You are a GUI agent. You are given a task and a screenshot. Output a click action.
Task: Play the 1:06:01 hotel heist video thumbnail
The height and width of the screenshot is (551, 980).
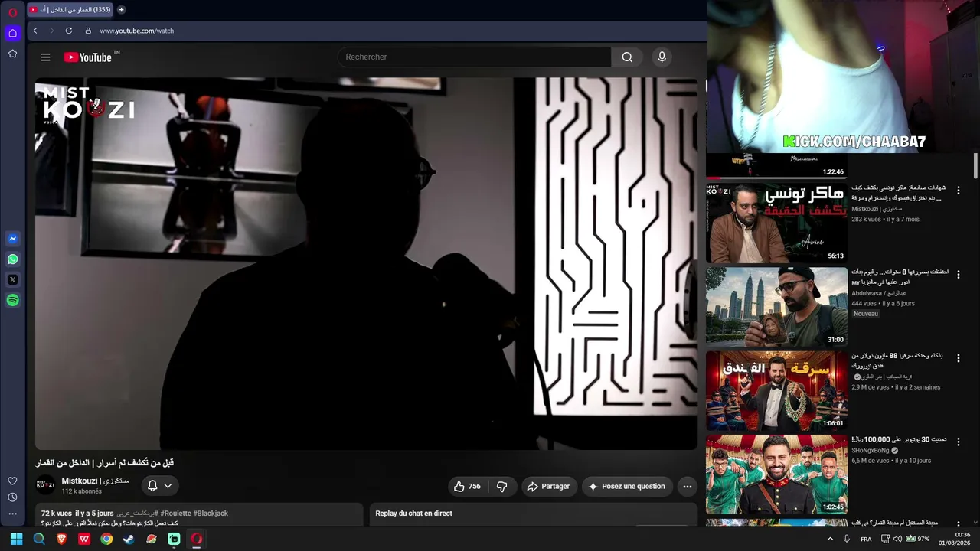pyautogui.click(x=776, y=391)
